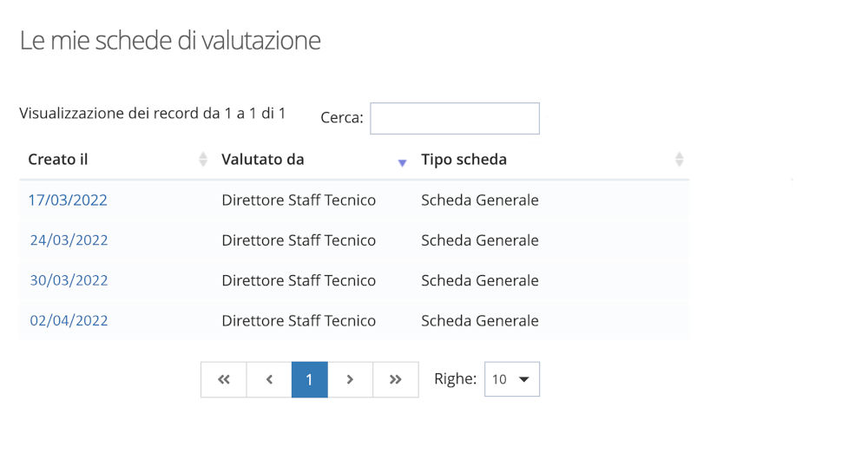This screenshot has height=473, width=868.
Task: Select page 1 in pagination
Action: [x=309, y=379]
